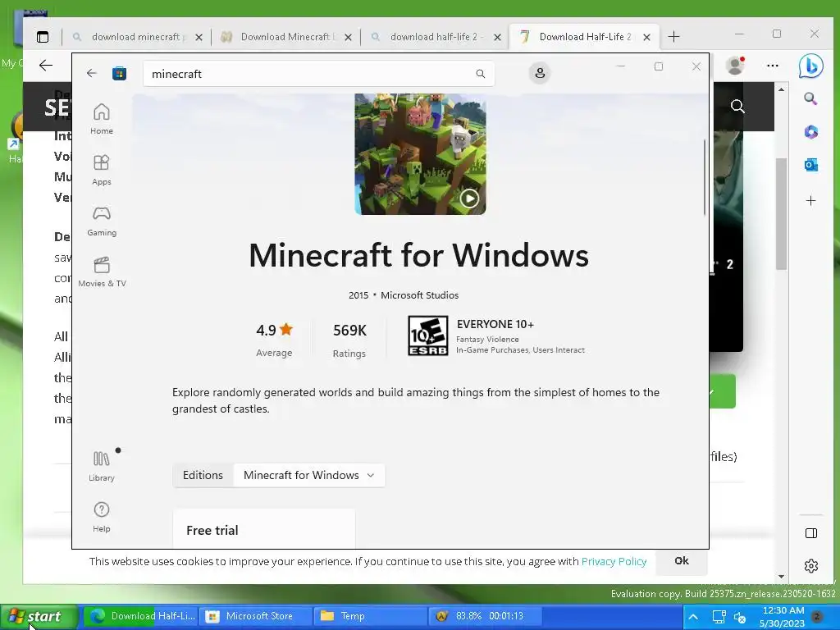This screenshot has height=630, width=840.
Task: Click the ESRB Everyone 10+ rating badge
Action: 427,336
